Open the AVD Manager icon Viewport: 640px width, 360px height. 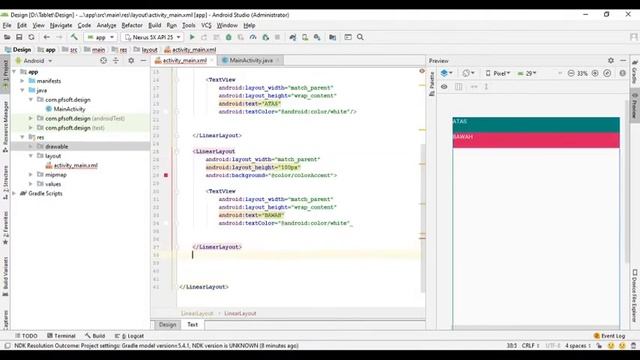click(305, 37)
